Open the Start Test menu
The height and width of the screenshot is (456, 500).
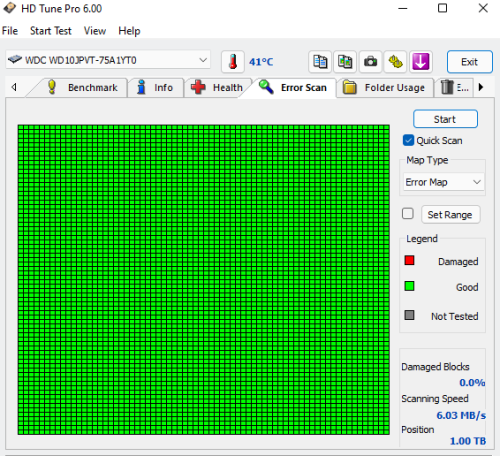coord(51,31)
